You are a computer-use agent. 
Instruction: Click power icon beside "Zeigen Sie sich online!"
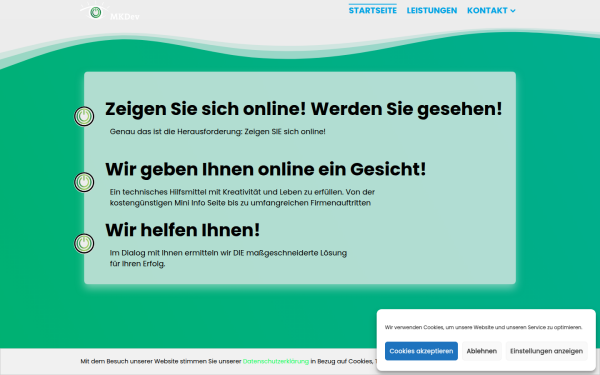click(84, 116)
